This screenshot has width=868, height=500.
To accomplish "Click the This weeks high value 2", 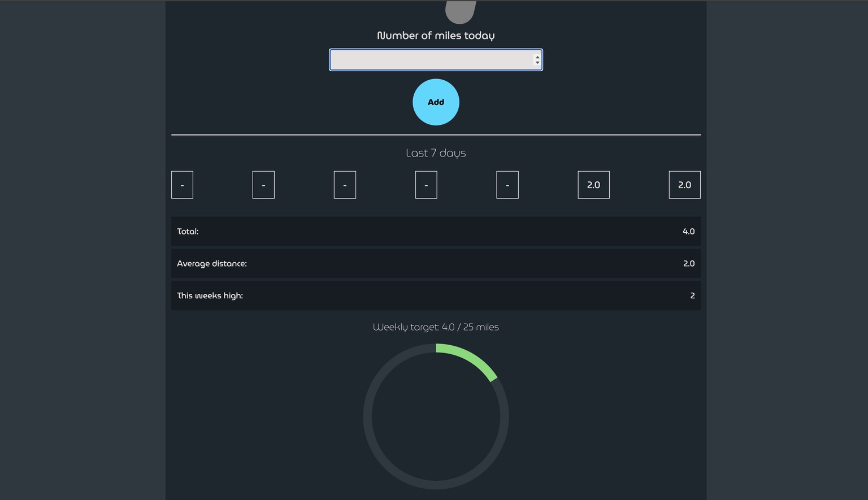I will pos(692,296).
